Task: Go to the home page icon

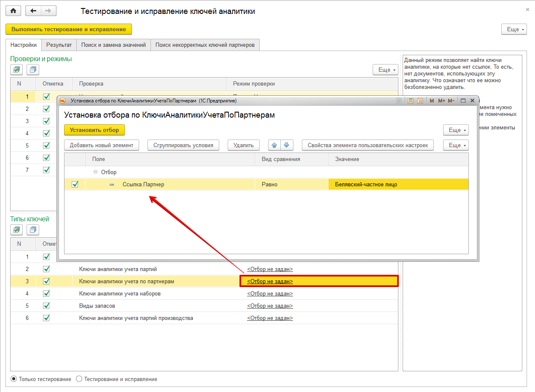Action: [13, 11]
